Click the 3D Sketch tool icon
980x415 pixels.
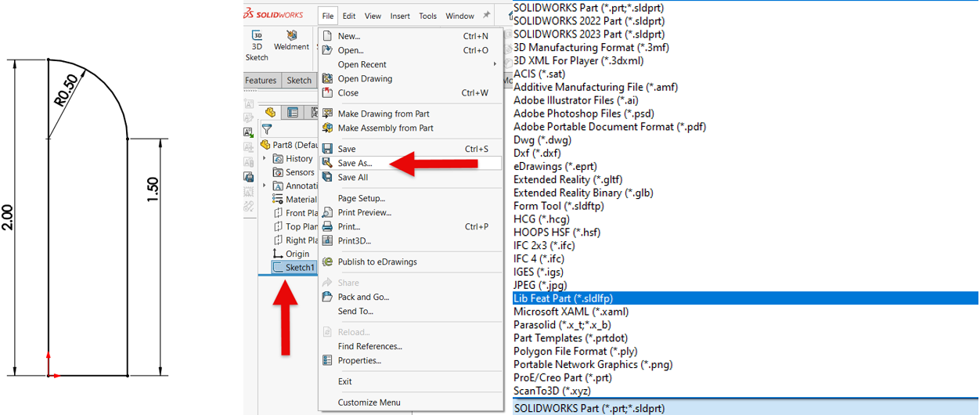point(257,35)
